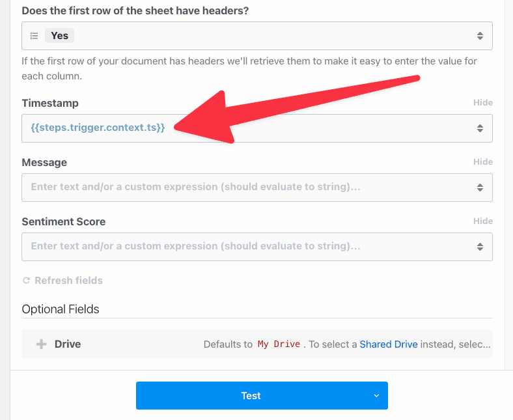The width and height of the screenshot is (513, 420).
Task: Open the Timestamp field selector arrows
Action: pyautogui.click(x=480, y=128)
